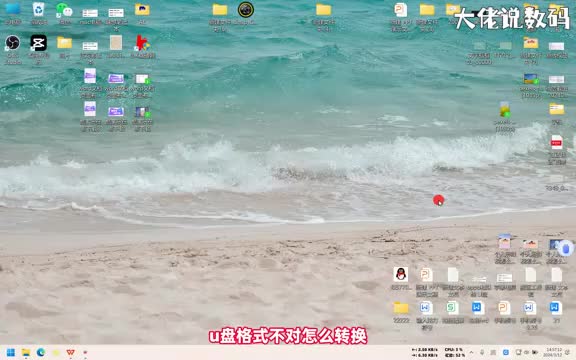Launch WeChat from the desktop shortcut
This screenshot has width=576, height=360.
pos(64,10)
